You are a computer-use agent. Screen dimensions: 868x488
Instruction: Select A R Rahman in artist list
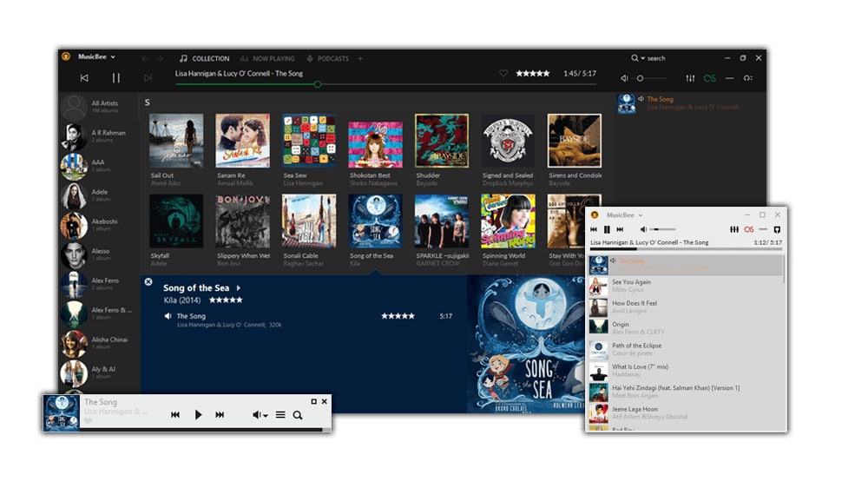tap(100, 136)
